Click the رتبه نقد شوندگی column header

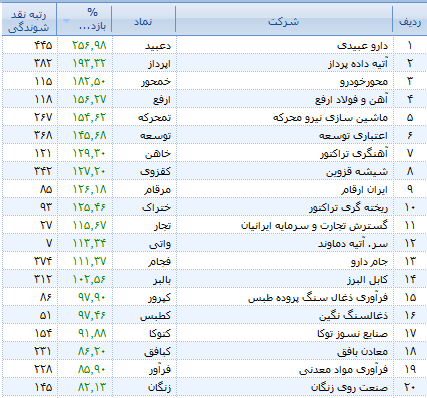(29, 20)
